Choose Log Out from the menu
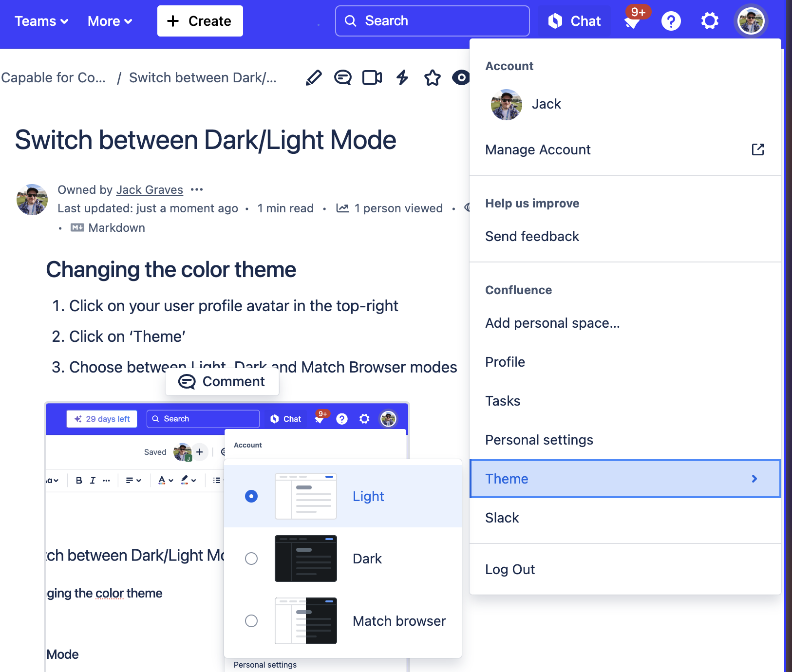This screenshot has width=792, height=672. (510, 569)
